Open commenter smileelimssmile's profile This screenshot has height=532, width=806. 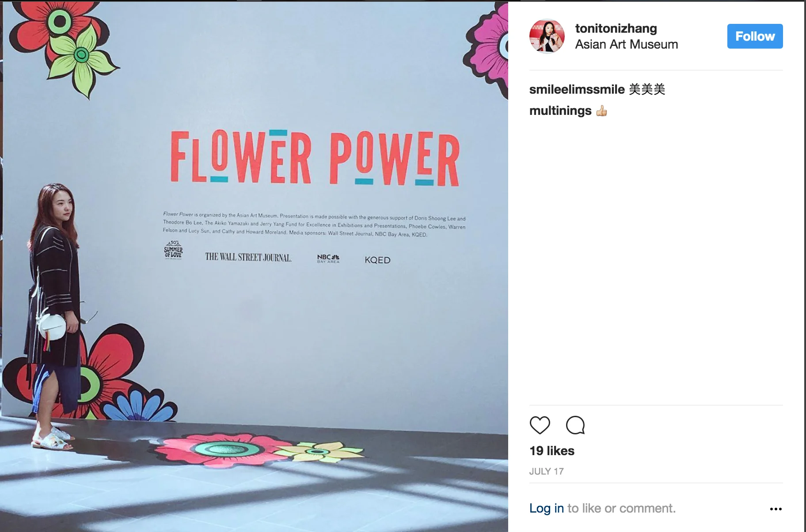[x=577, y=89]
